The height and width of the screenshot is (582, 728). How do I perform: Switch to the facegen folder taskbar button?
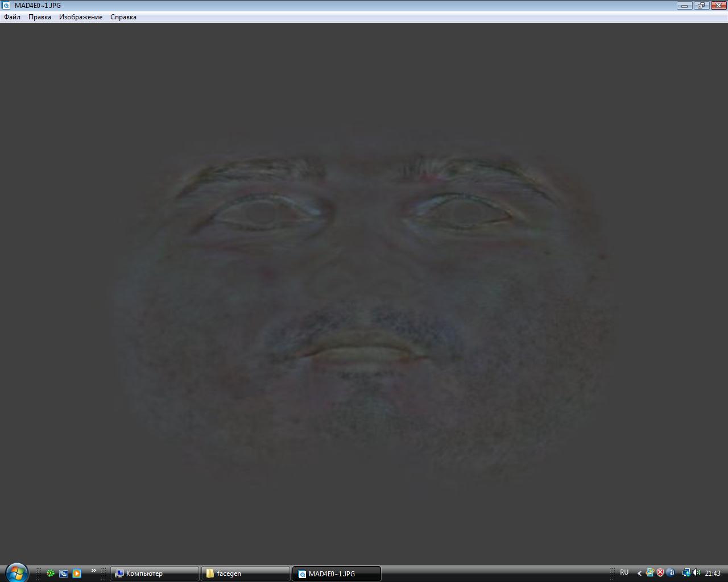[246, 573]
